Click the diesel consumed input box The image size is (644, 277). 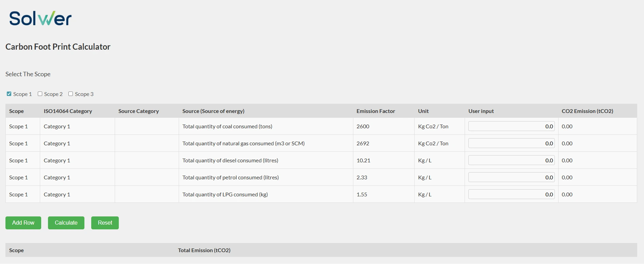(x=511, y=160)
